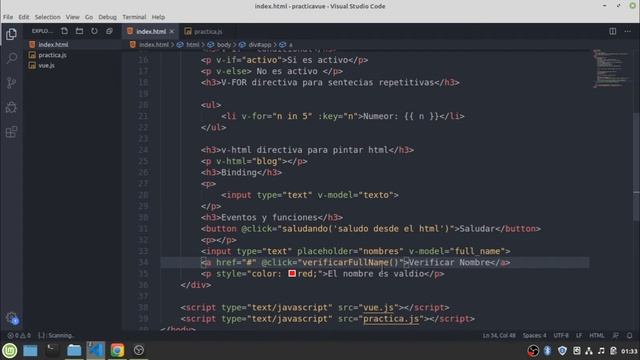
Task: Open the feedback icon in status bar
Action: click(616, 336)
